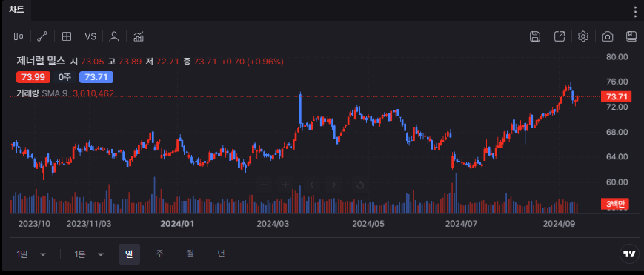Click the 68.00 price axis label

click(x=617, y=132)
